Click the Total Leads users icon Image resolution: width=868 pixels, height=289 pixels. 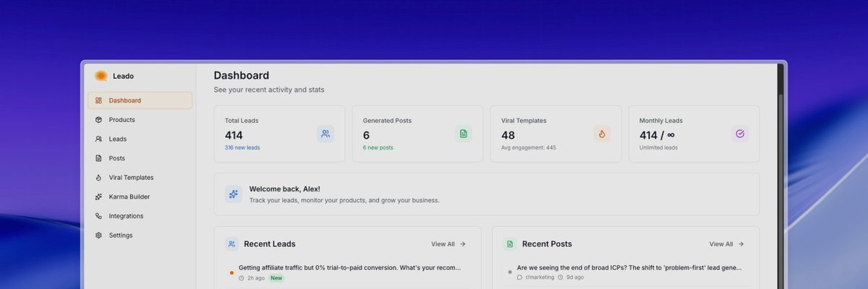[x=325, y=134]
